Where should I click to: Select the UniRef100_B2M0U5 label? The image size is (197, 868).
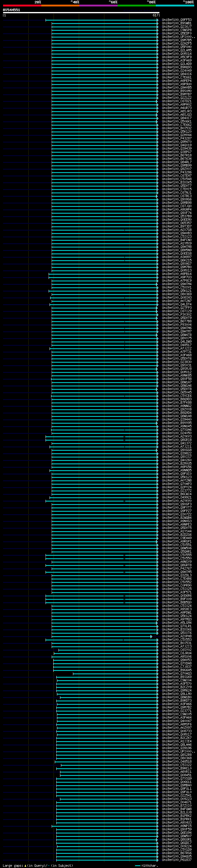tap(177, 463)
